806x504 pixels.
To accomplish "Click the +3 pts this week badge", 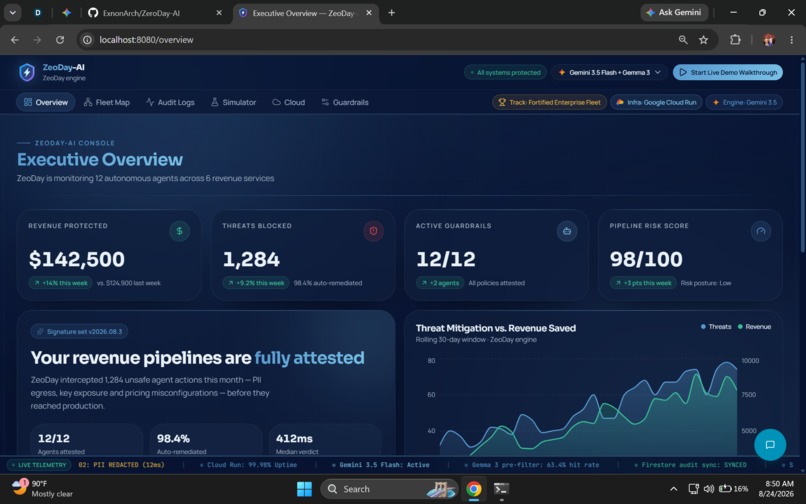I will point(643,283).
